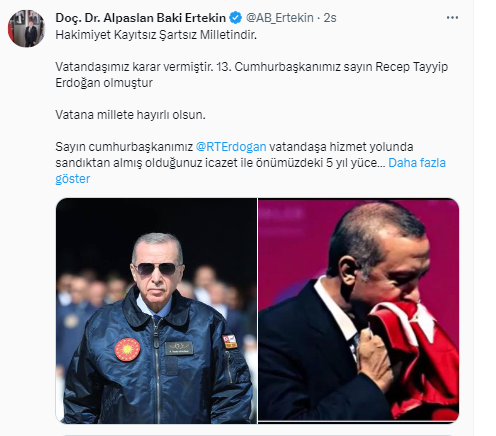Open Doç. Dr. Alpaslan Baki Ertekin profile name
Viewport: 496px width, 436px height.
tap(140, 18)
